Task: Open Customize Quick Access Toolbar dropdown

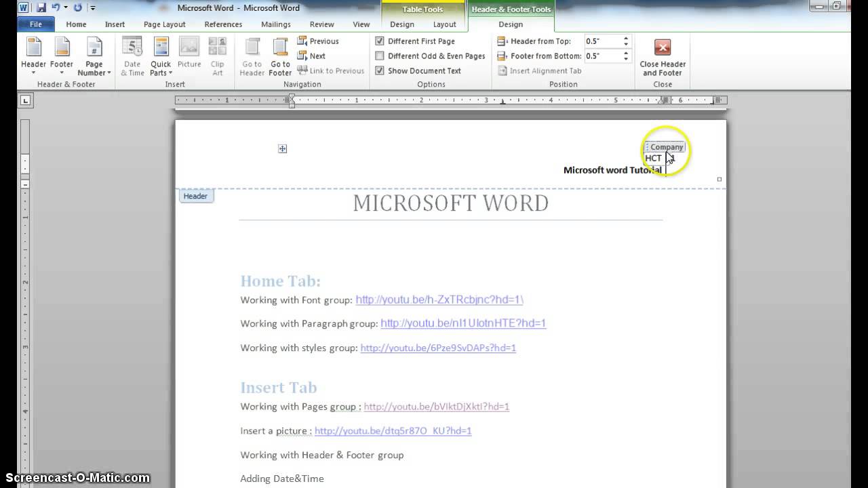Action: [92, 8]
